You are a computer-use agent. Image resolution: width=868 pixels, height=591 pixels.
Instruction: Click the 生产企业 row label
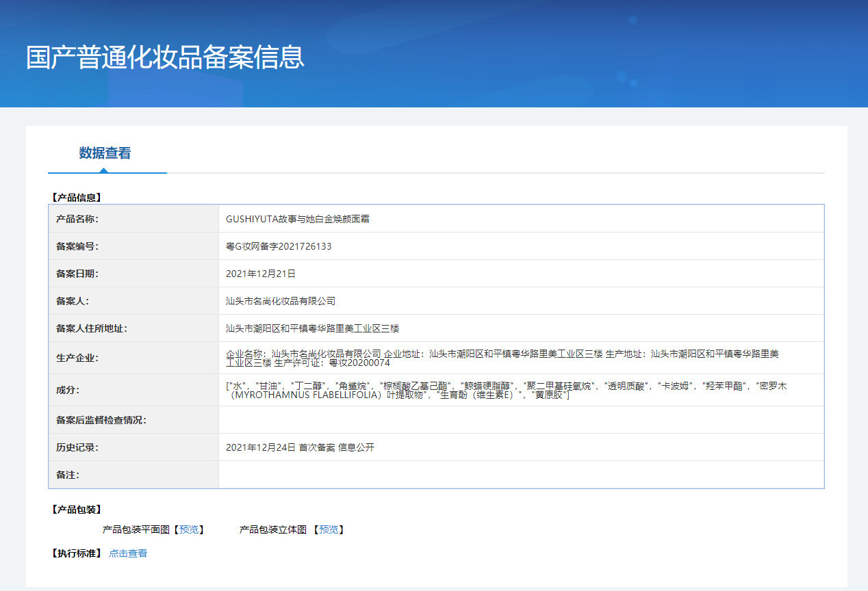[x=78, y=358]
